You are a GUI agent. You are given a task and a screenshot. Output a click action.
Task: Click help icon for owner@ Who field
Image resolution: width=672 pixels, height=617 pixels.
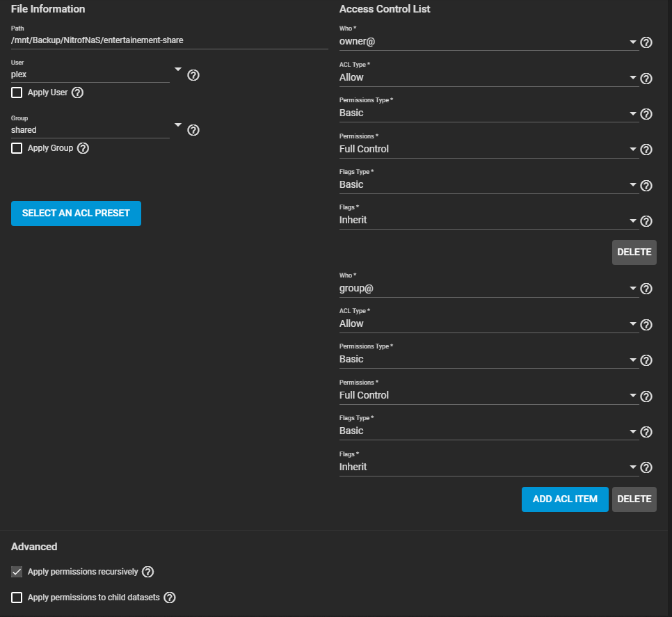click(646, 42)
